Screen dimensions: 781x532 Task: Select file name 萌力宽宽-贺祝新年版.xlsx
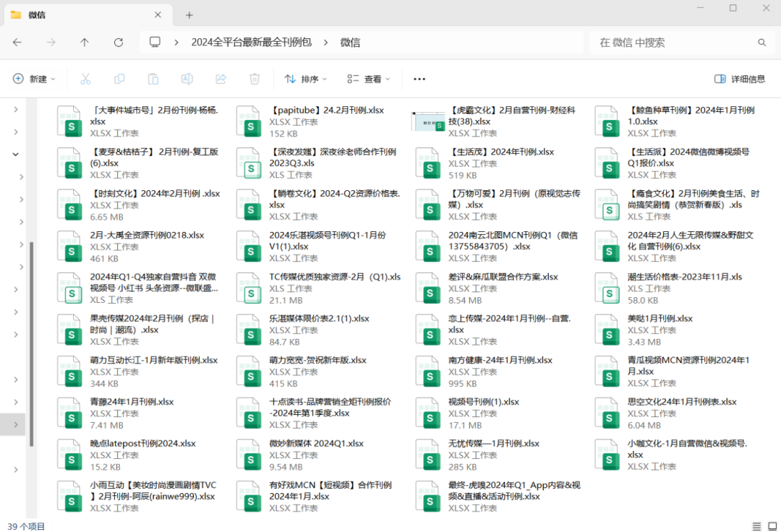click(317, 360)
